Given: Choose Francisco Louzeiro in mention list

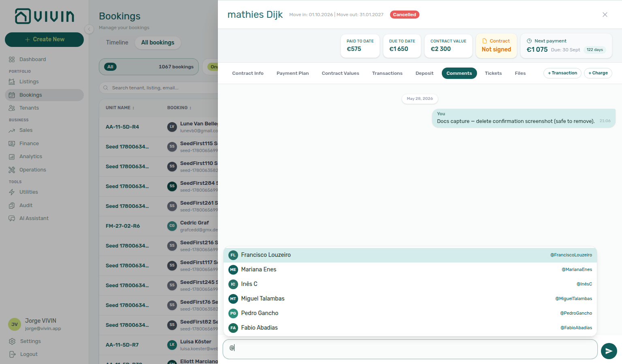Looking at the screenshot, I should click(x=410, y=255).
